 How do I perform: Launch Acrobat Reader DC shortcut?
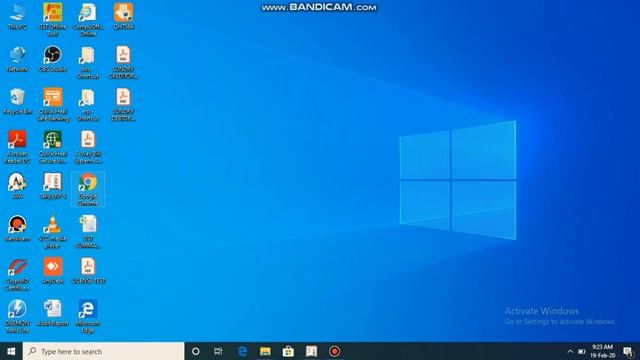tap(18, 147)
